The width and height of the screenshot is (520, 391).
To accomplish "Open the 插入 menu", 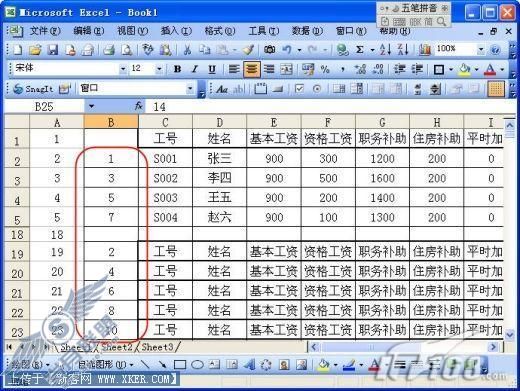I will click(x=176, y=31).
